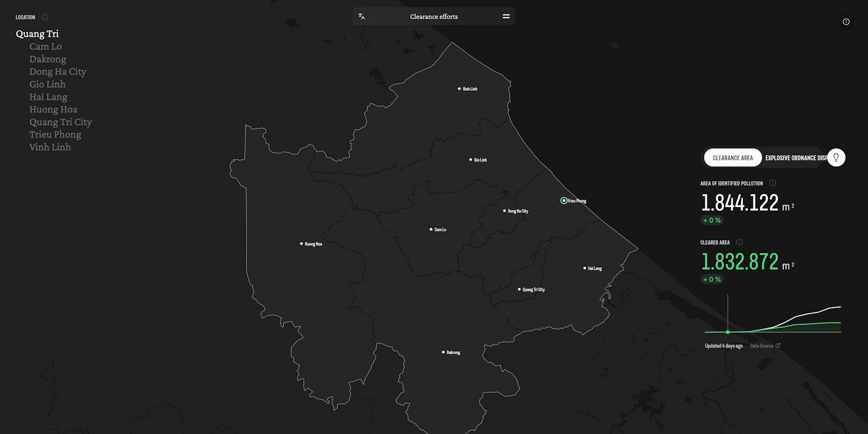Select Vinh Linh in the sidebar list
868x434 pixels.
[x=50, y=147]
